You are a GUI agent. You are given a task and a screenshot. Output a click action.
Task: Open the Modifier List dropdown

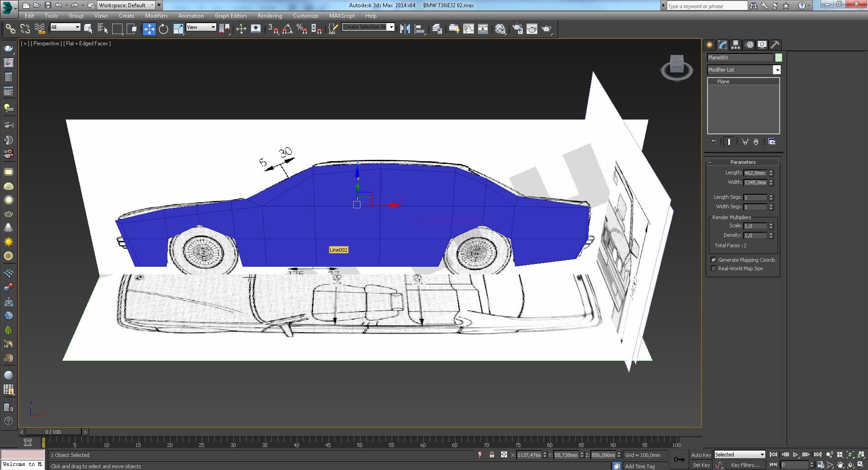[x=777, y=70]
